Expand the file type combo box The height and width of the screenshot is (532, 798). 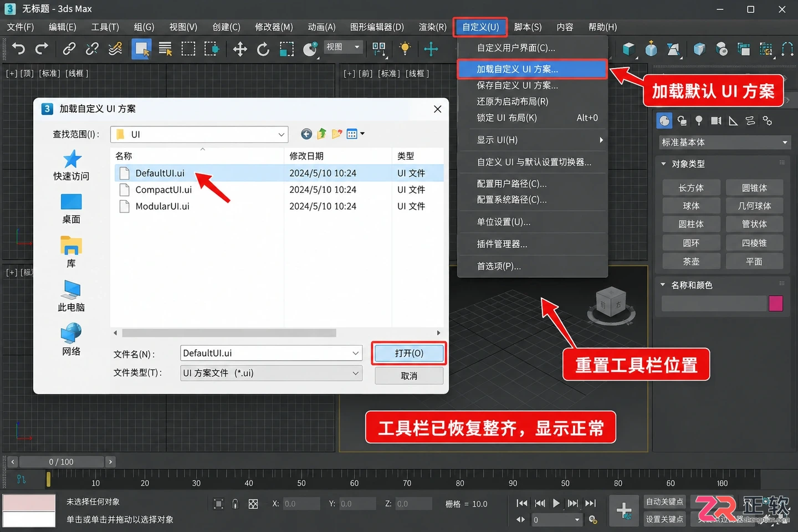tap(356, 373)
